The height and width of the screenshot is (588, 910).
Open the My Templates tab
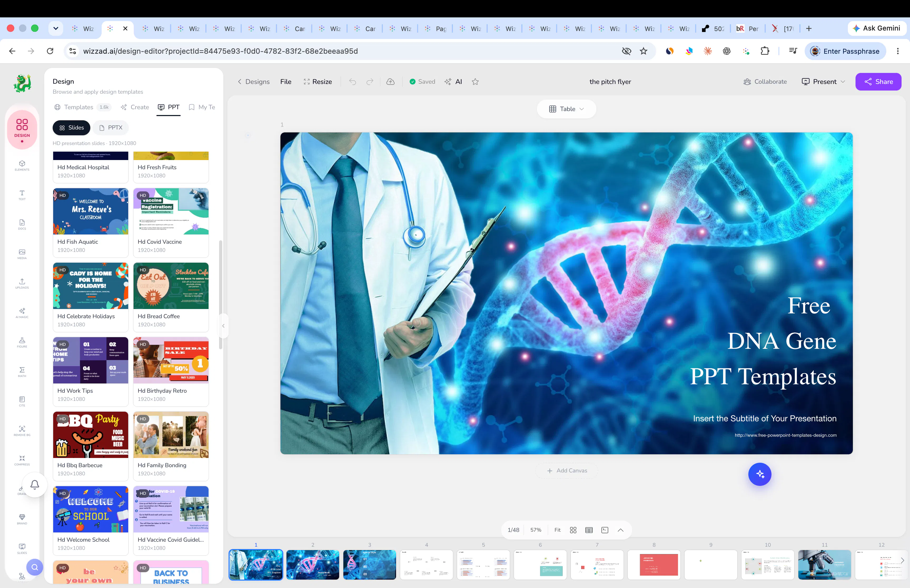coord(202,107)
